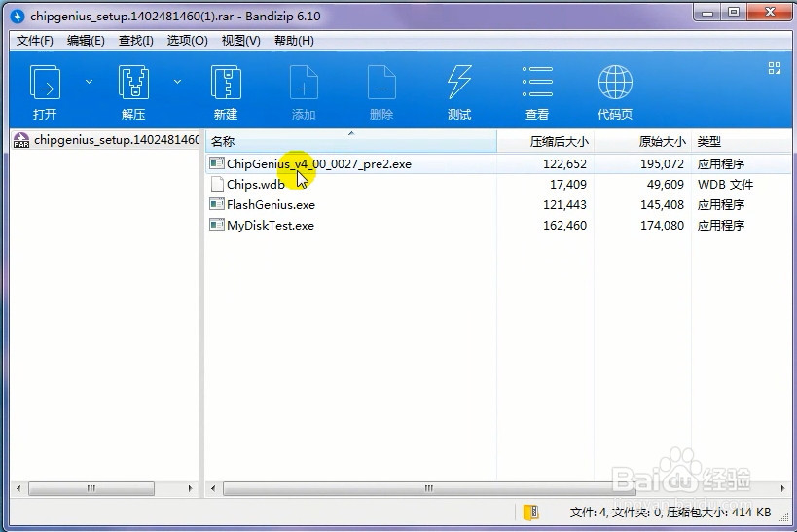797x532 pixels.
Task: Click original size 49,609 cell
Action: pos(665,184)
